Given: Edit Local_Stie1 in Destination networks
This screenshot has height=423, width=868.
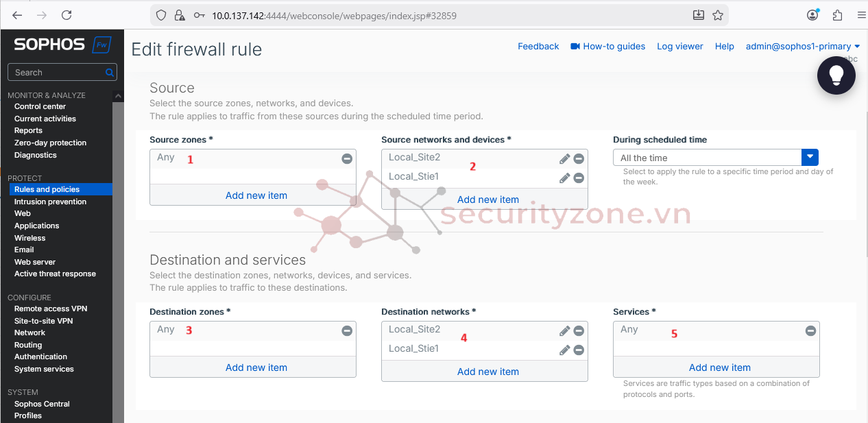Looking at the screenshot, I should (564, 350).
